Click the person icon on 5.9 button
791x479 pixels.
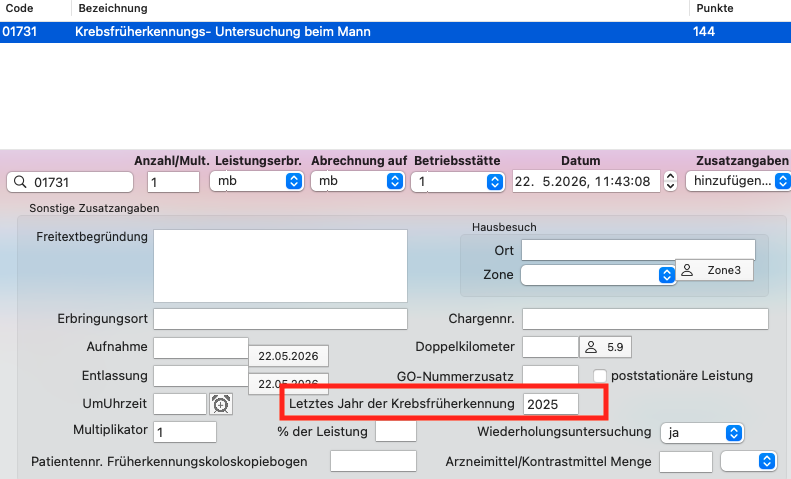[x=591, y=347]
